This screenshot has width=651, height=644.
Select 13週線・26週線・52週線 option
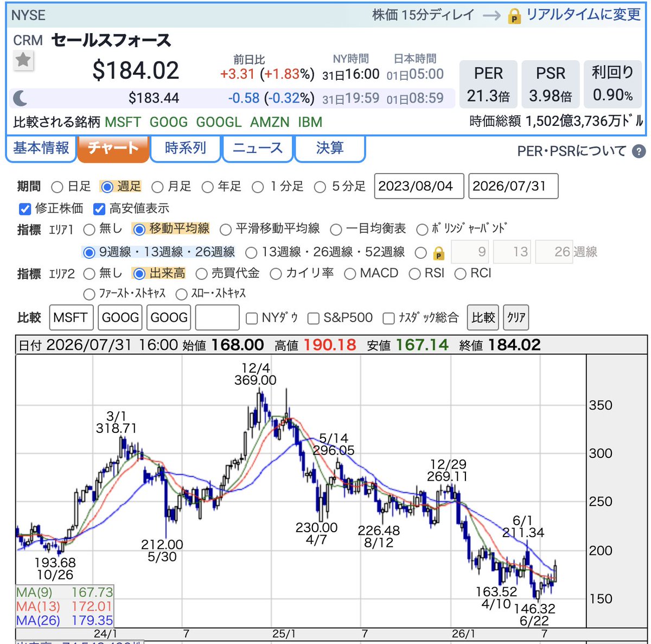point(251,253)
